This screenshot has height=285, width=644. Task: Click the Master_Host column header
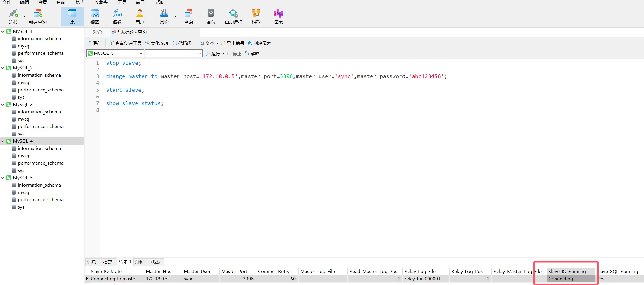[x=163, y=271]
